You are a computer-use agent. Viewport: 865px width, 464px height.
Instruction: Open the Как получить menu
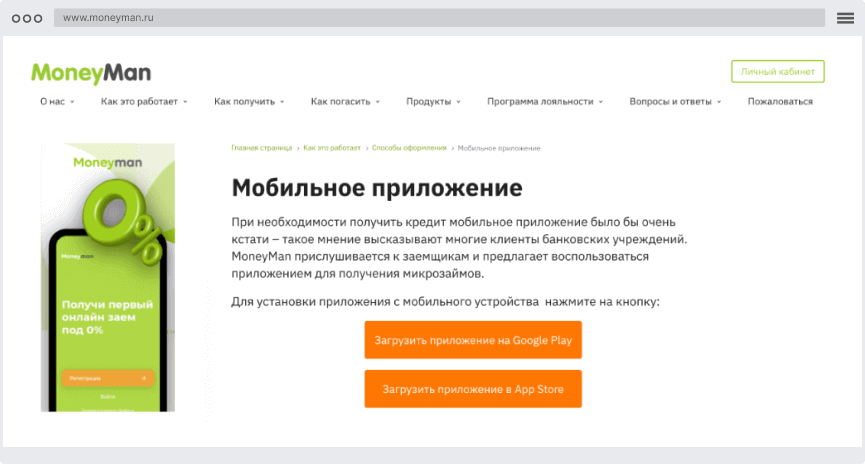click(244, 102)
